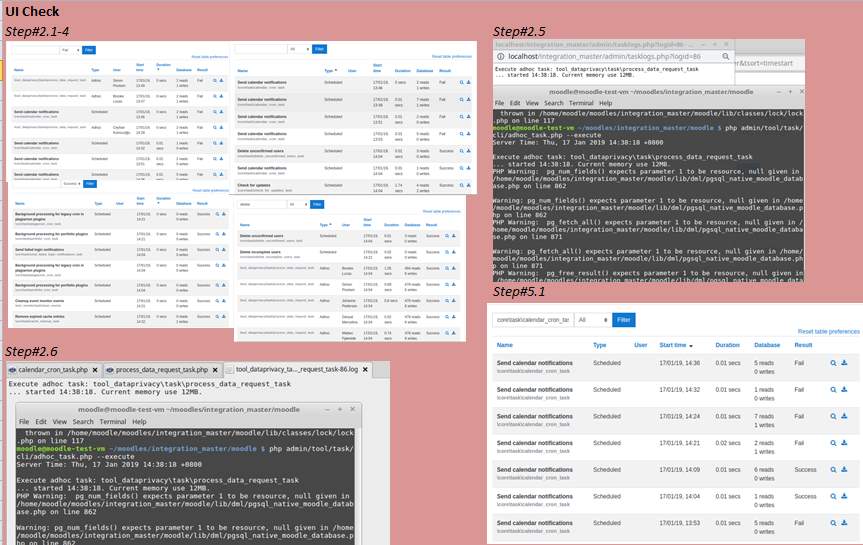The image size is (863, 545).
Task: Open the File menu in Step#2.6 terminal
Action: (x=24, y=422)
